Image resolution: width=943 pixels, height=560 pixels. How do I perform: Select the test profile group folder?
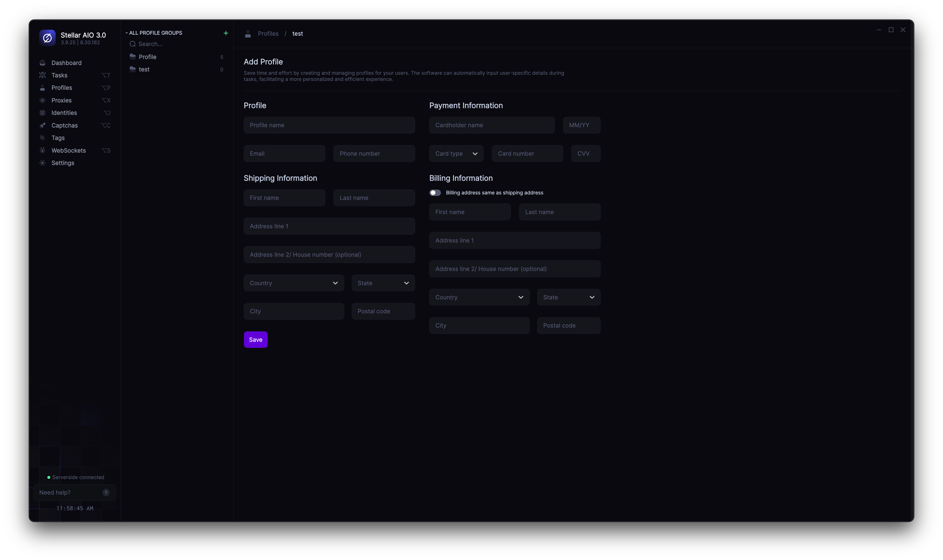tap(144, 70)
